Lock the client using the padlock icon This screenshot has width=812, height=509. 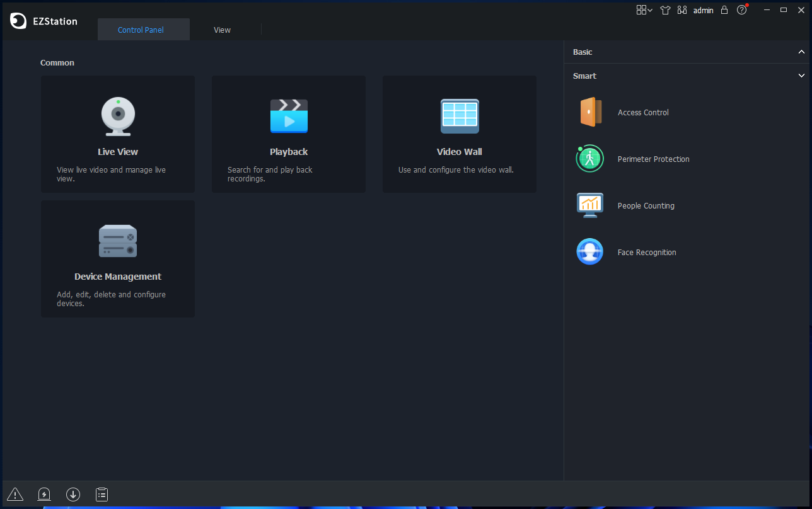[x=724, y=10]
